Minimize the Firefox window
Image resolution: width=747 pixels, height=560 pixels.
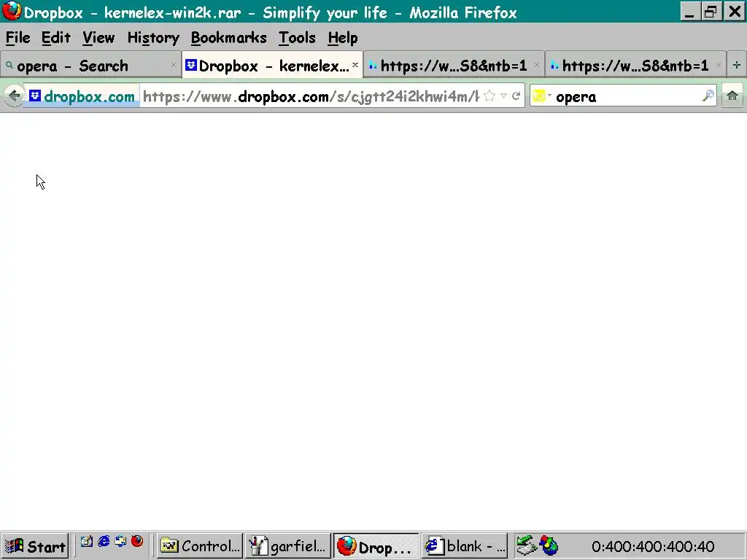tap(689, 12)
